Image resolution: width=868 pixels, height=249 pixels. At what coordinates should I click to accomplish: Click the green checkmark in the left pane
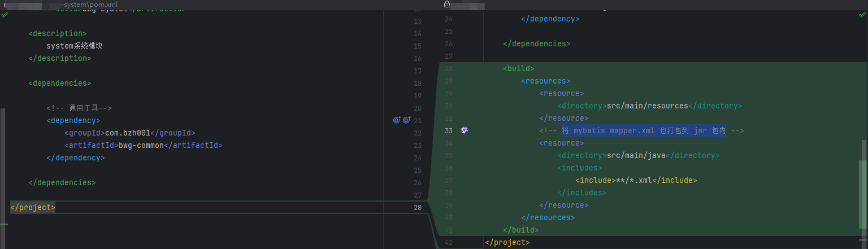click(x=5, y=15)
